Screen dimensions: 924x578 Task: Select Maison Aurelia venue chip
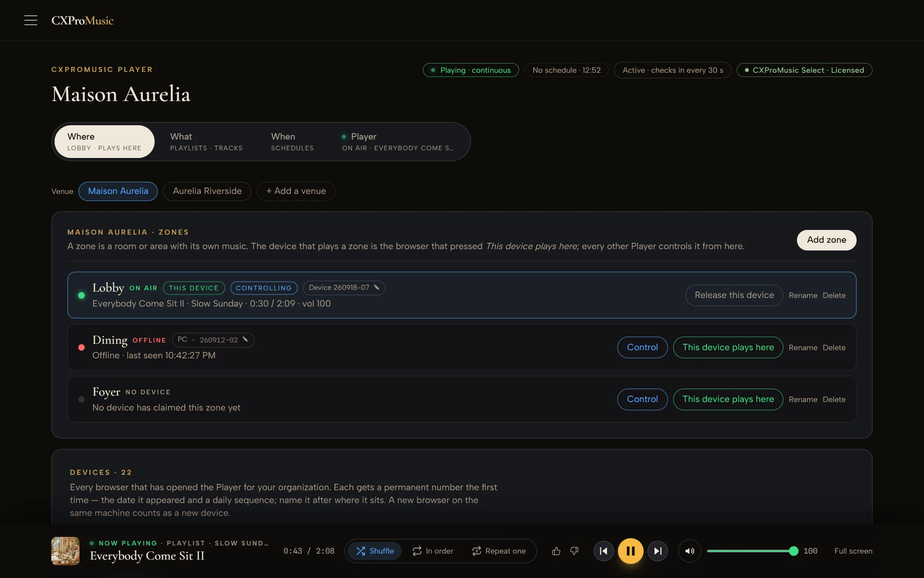[118, 191]
